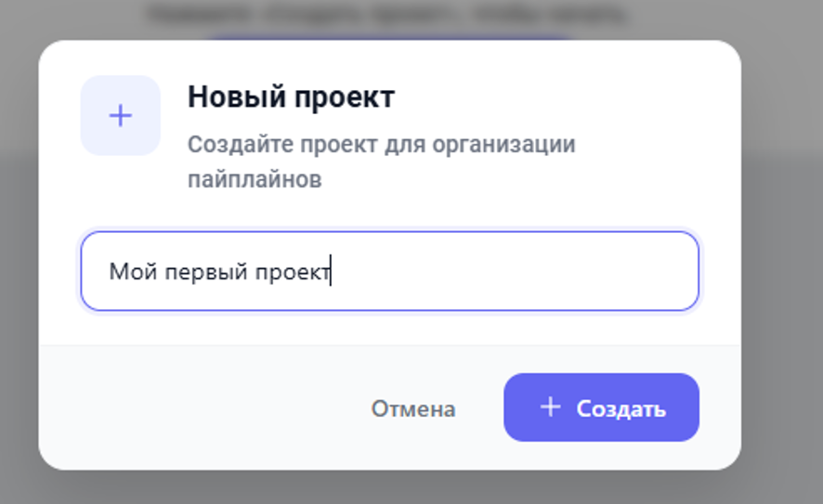Screen dimensions: 823x504
Task: Click the plus icon beside Новый проект
Action: click(121, 116)
